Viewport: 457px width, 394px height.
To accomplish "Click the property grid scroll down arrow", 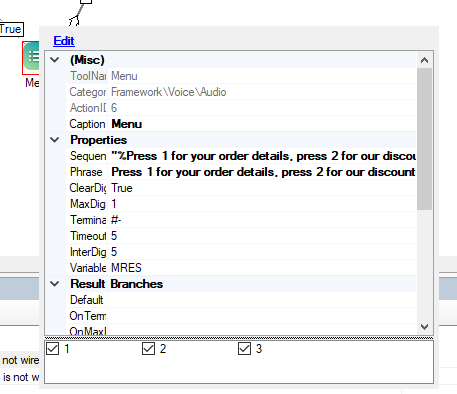I will pos(424,326).
